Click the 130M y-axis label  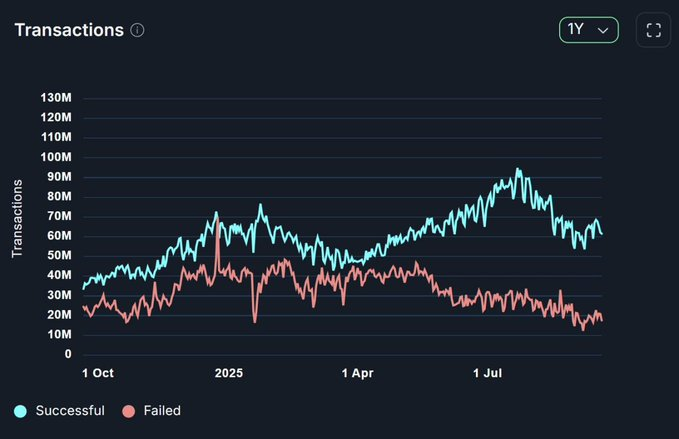[x=56, y=98]
